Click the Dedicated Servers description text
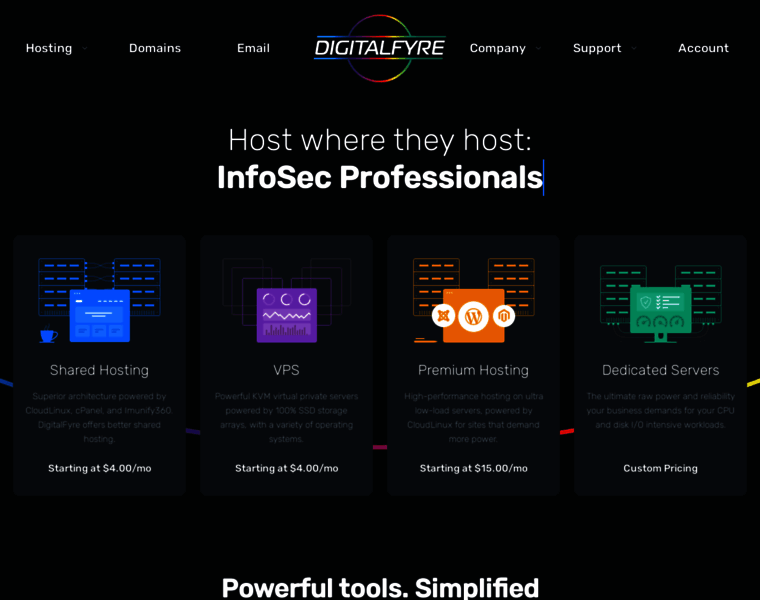The height and width of the screenshot is (600, 760). [661, 411]
